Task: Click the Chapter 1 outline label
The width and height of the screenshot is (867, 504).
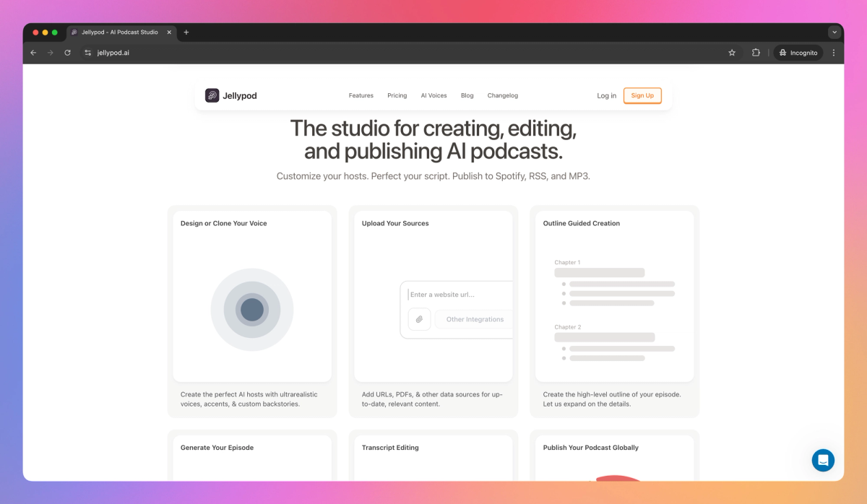Action: pos(567,263)
